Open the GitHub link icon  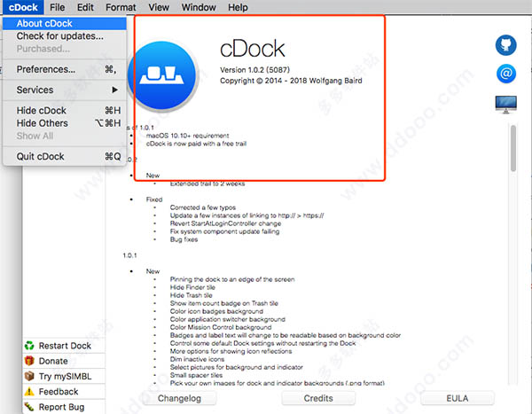pos(506,45)
